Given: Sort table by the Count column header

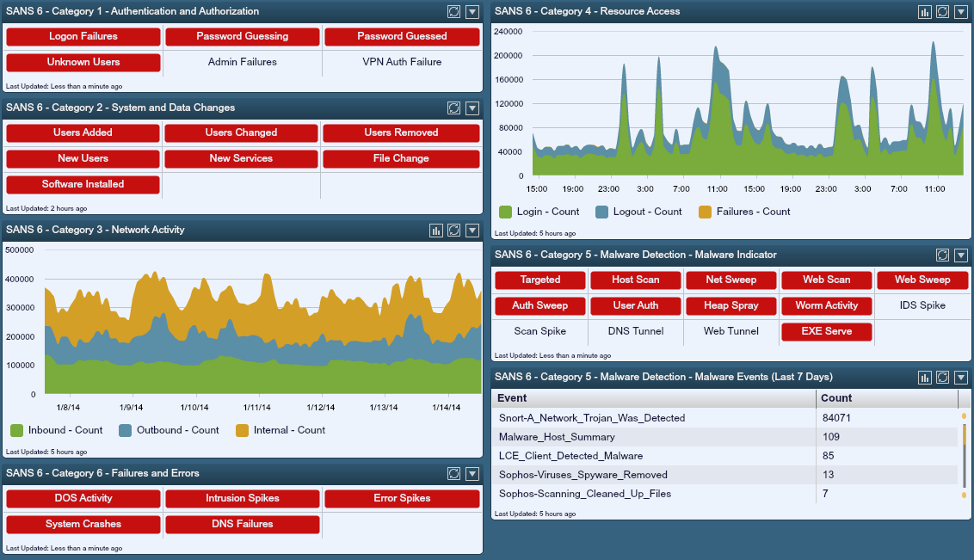Looking at the screenshot, I should (x=887, y=398).
